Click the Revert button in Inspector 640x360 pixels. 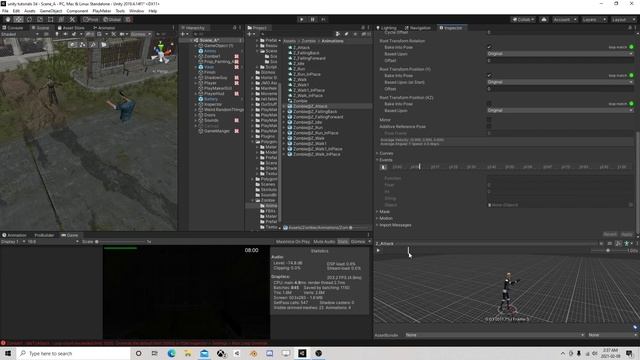coord(610,235)
